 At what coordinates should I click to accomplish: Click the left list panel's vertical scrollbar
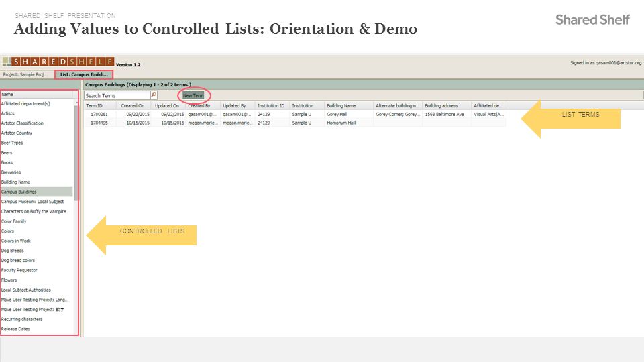76,152
